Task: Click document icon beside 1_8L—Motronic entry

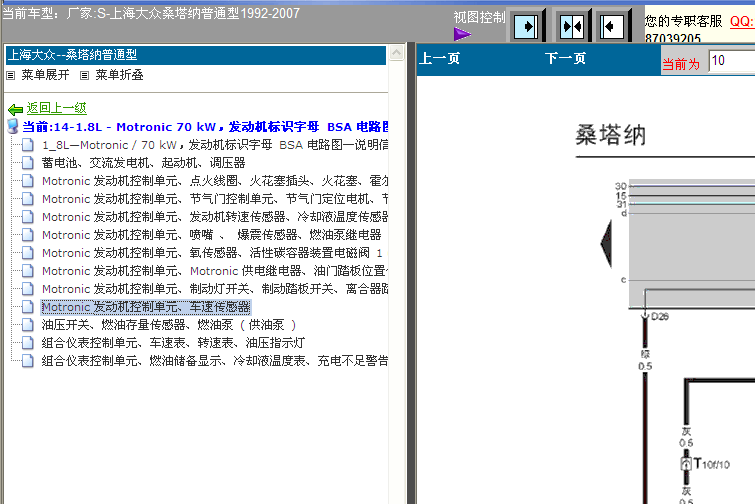Action: click(x=28, y=145)
